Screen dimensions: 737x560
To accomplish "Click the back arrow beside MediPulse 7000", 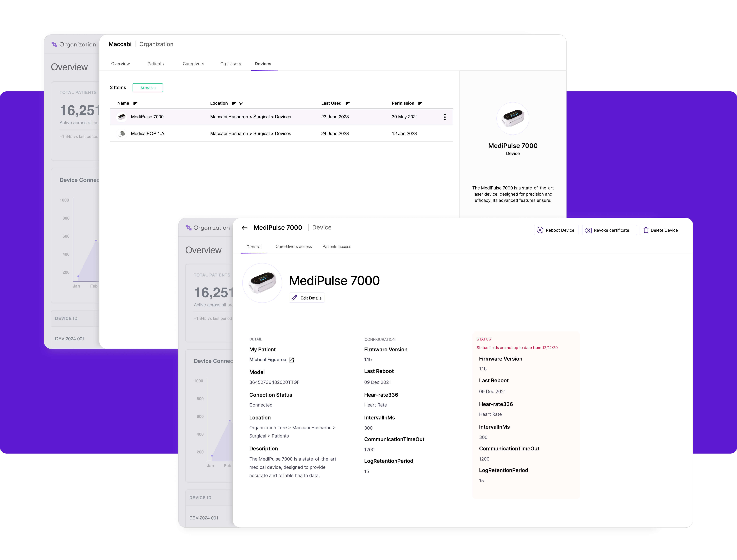I will tap(245, 228).
